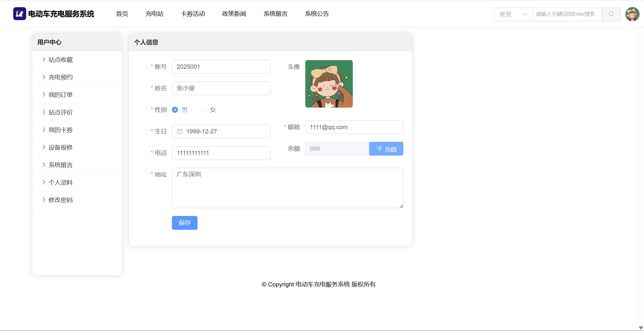The image size is (644, 331).
Task: Click the chevron next to 设备报修
Action: click(x=44, y=147)
